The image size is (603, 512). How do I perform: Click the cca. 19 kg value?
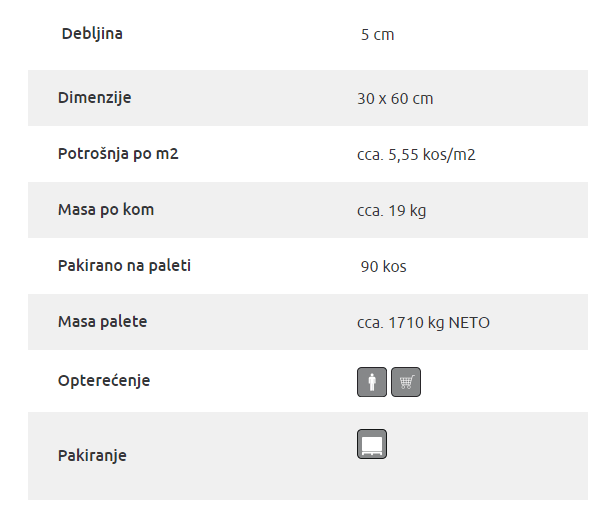tap(391, 211)
